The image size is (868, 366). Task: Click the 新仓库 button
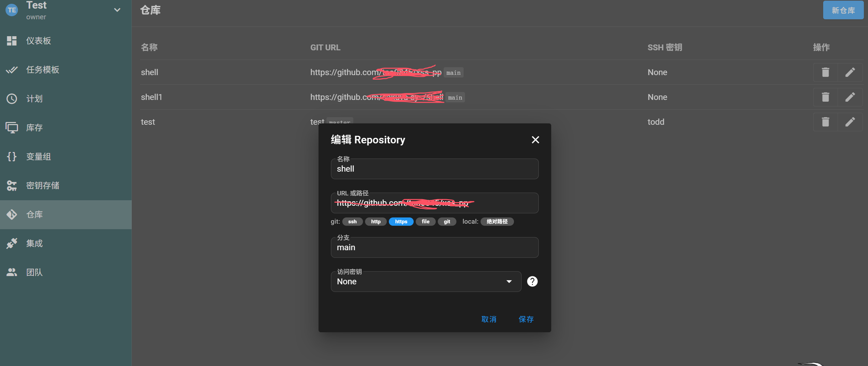(843, 10)
